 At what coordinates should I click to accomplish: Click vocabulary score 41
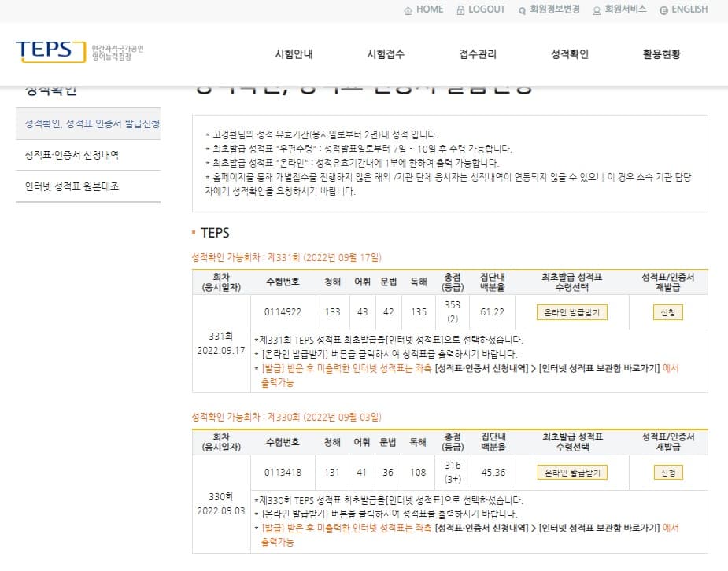point(362,473)
